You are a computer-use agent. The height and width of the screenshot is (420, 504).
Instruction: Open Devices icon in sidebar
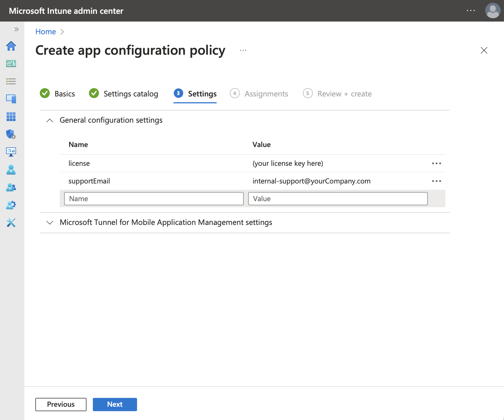[11, 99]
